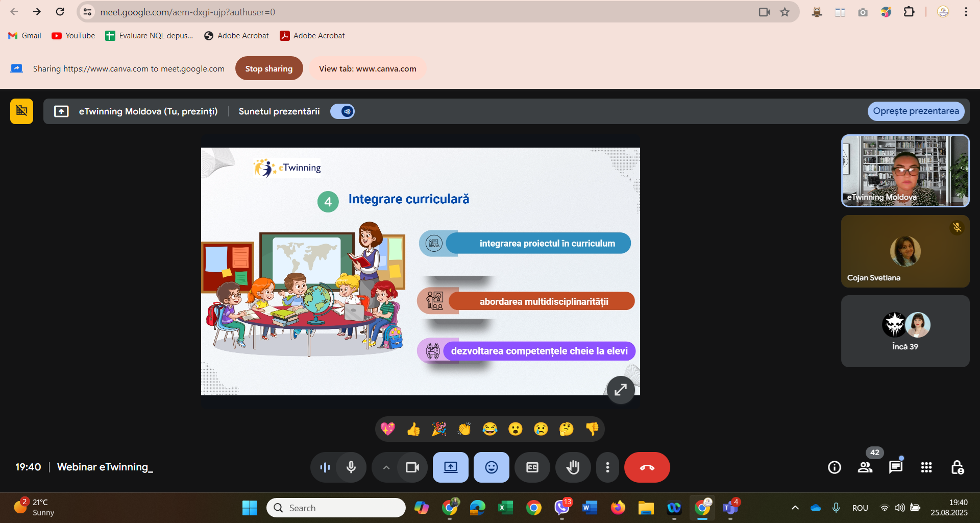980x523 pixels.
Task: Open the activities grid icon
Action: 926,467
